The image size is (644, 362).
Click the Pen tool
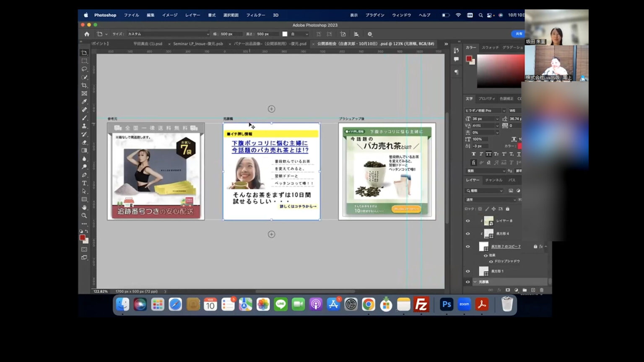84,175
